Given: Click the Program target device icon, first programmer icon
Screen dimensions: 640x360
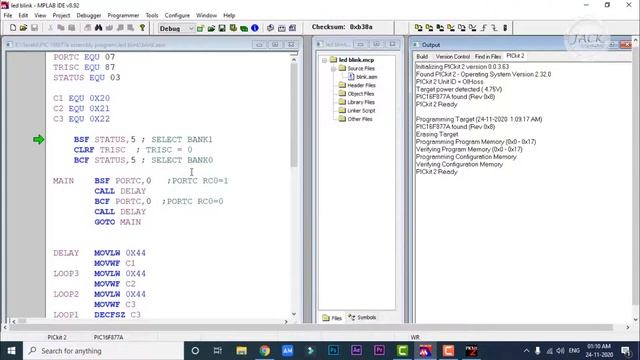Looking at the screenshot, I should tap(418, 28).
